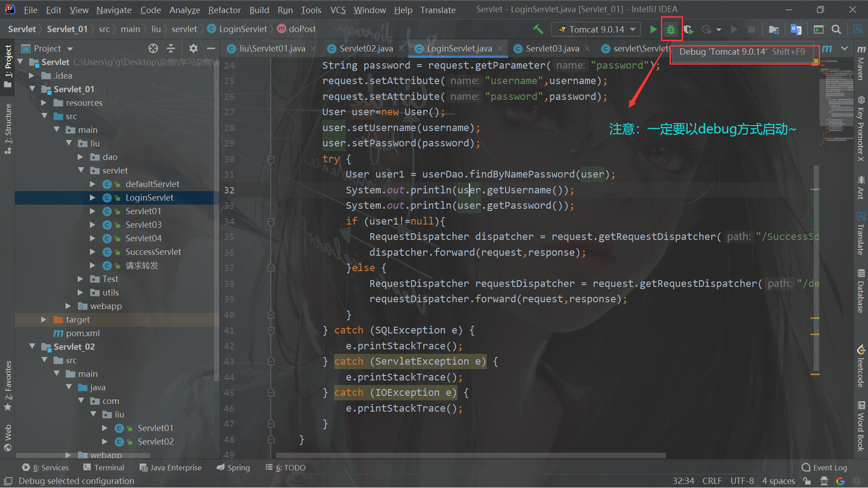The width and height of the screenshot is (868, 488).
Task: Open Project panel gear settings
Action: pos(193,48)
